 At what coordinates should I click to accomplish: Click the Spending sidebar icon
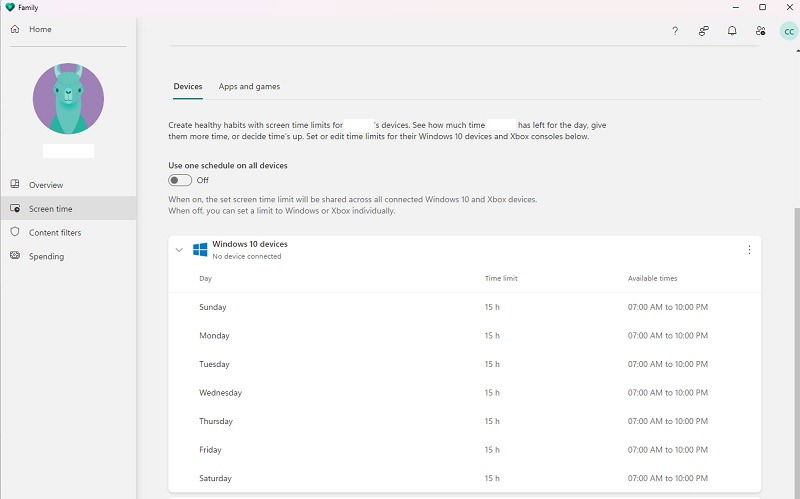pyautogui.click(x=15, y=255)
